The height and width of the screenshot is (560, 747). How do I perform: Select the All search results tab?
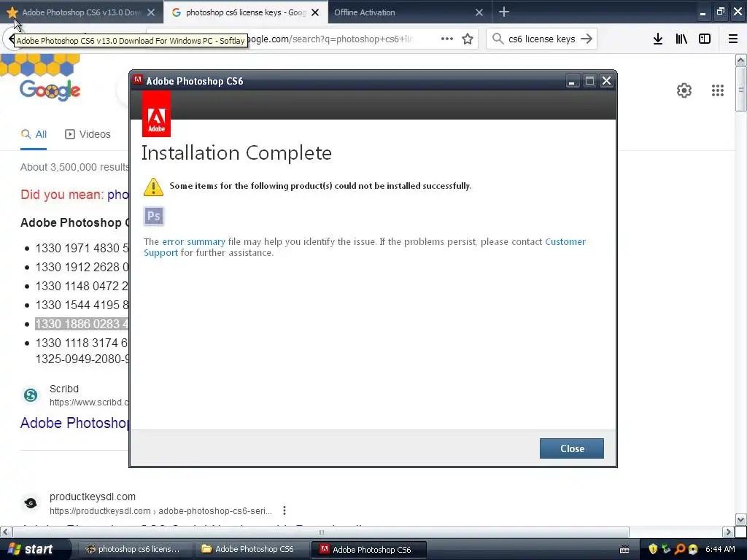34,134
